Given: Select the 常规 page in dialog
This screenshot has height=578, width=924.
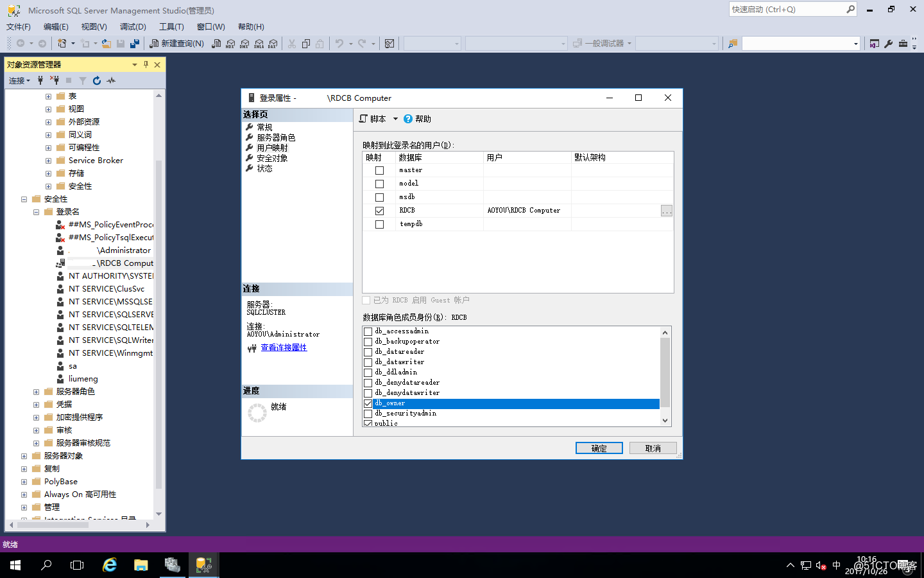Looking at the screenshot, I should coord(264,127).
